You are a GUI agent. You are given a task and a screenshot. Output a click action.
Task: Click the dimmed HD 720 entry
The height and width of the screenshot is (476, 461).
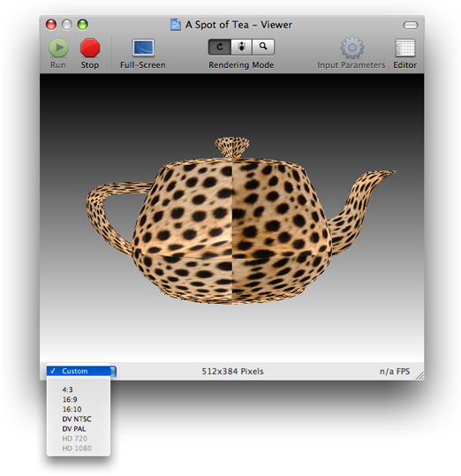click(x=79, y=438)
